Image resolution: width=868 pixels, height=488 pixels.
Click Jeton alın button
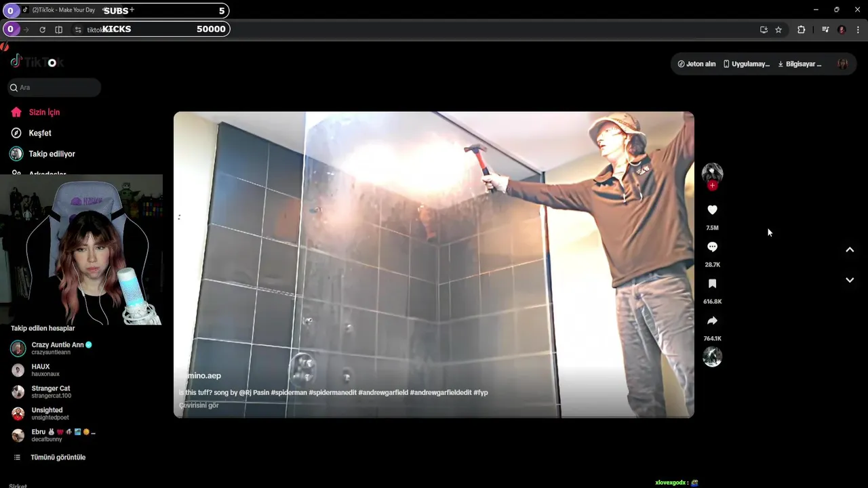tap(696, 64)
